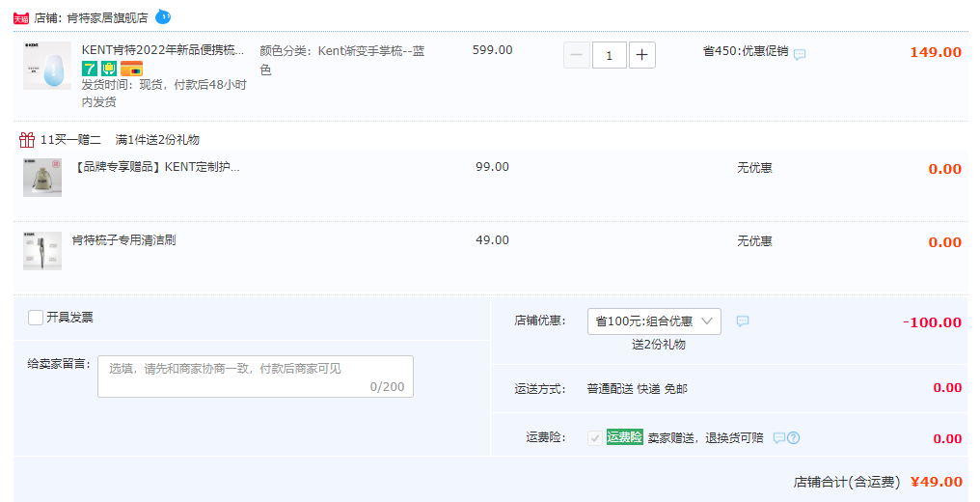
Task: Click the 给卖家留言 label
Action: click(60, 364)
